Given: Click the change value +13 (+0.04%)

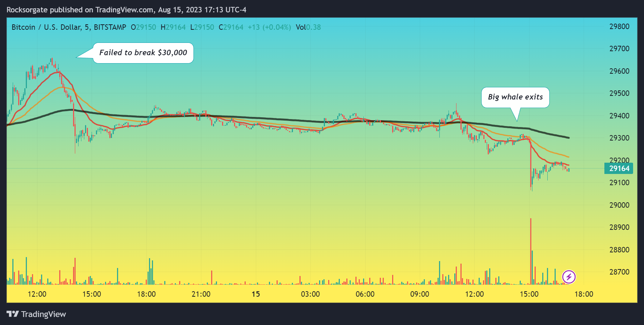Looking at the screenshot, I should [269, 27].
